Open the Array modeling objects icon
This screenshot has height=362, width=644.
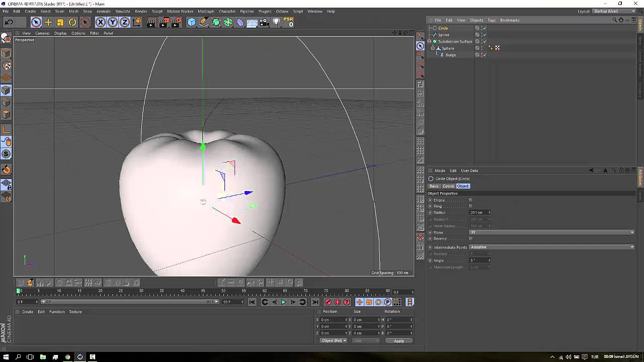(228, 22)
